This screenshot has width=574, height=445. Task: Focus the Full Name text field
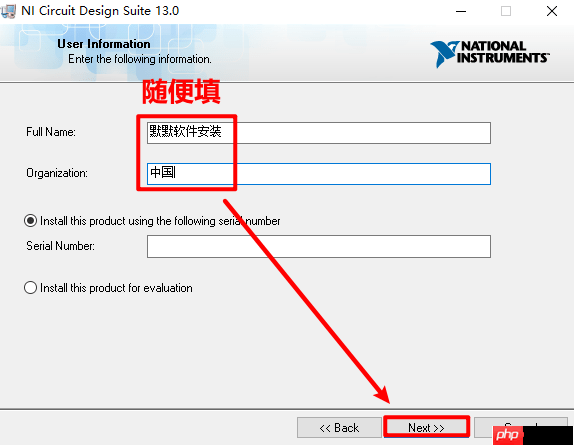point(319,133)
